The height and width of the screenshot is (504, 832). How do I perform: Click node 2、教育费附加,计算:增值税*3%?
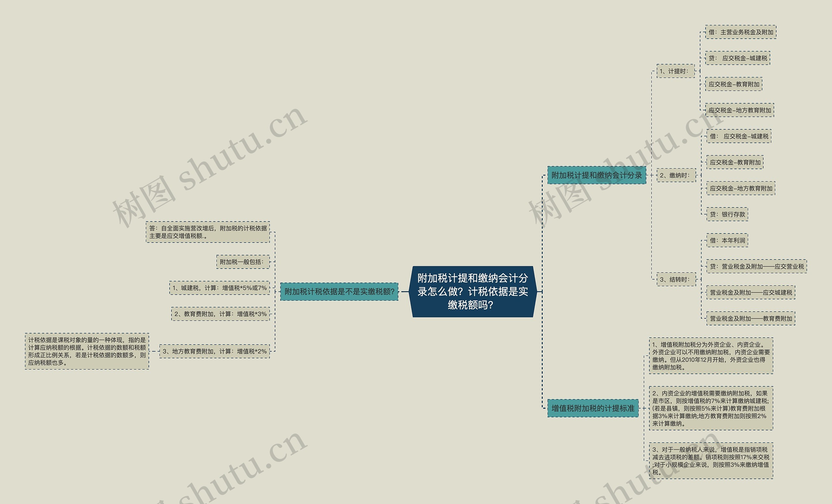tap(220, 314)
